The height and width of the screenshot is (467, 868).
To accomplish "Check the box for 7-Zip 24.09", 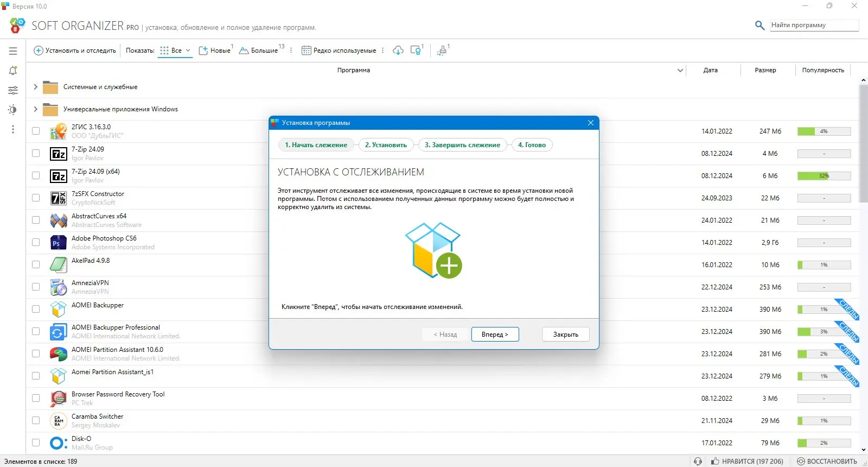I will 36,153.
